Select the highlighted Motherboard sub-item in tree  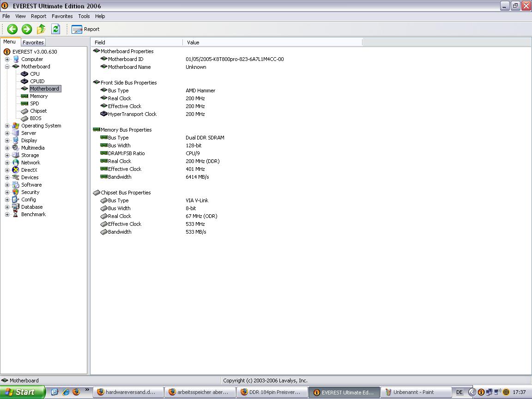45,89
